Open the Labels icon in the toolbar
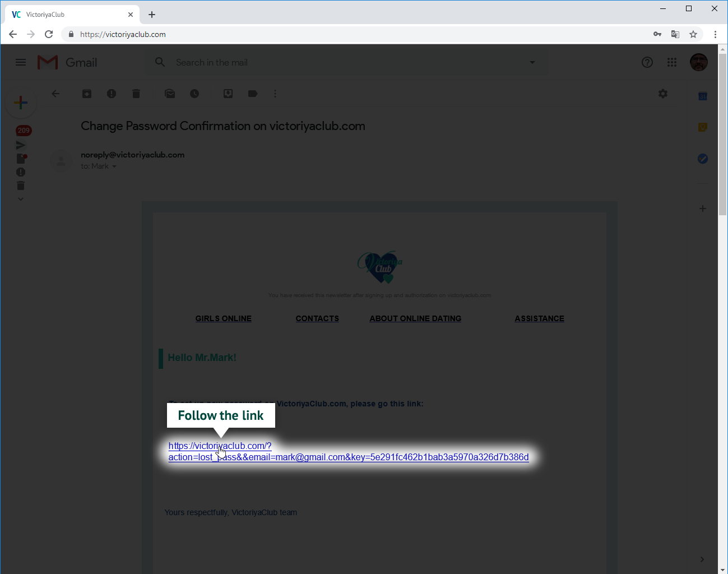Screen dimensions: 728x574 [253, 94]
